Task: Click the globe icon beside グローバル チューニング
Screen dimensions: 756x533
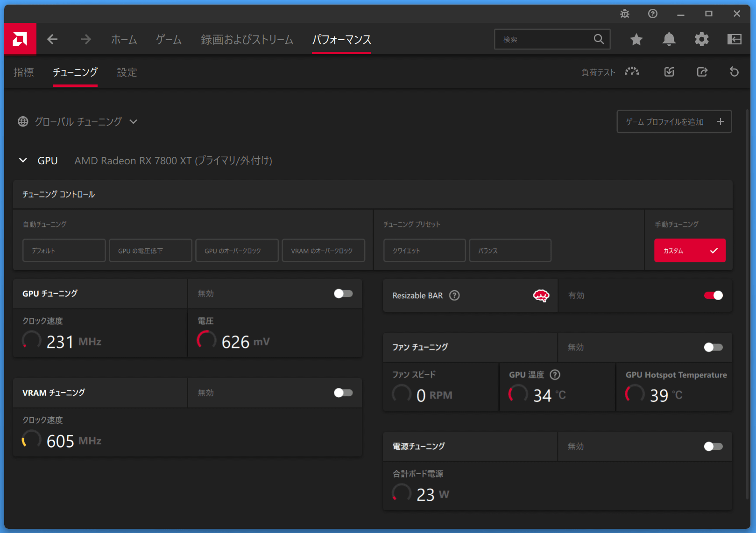Action: coord(23,122)
